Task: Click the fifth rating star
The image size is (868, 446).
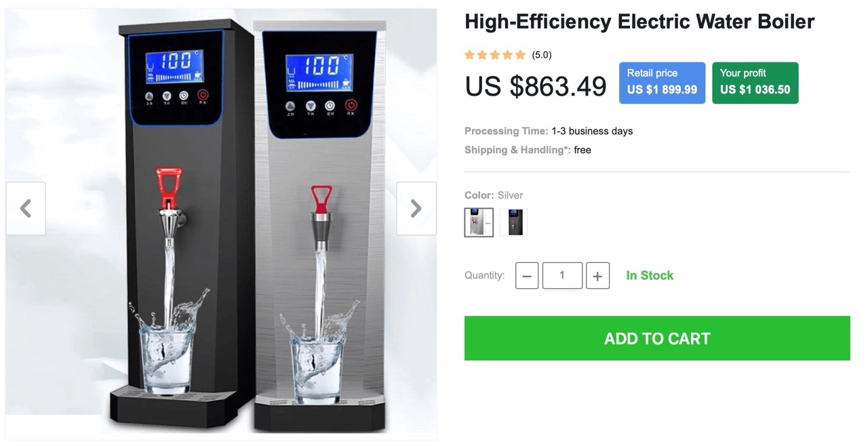Action: [520, 55]
